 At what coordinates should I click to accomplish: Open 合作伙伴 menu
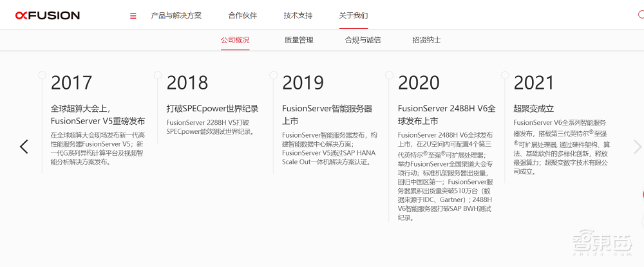coord(242,15)
